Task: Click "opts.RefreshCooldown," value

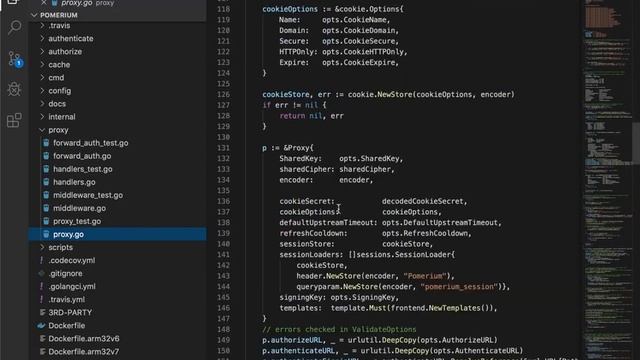Action: [427, 233]
